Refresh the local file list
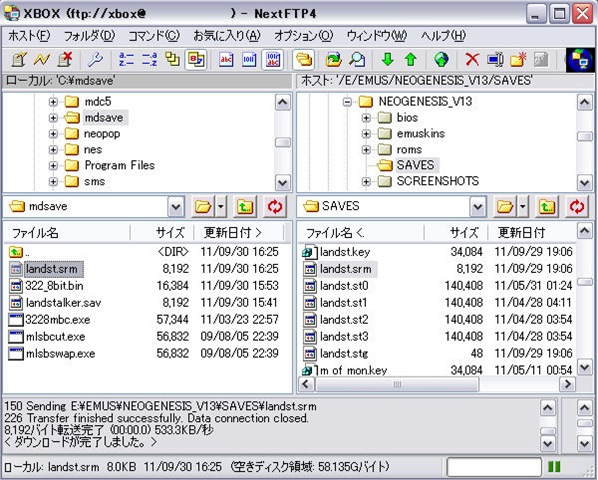 point(275,207)
